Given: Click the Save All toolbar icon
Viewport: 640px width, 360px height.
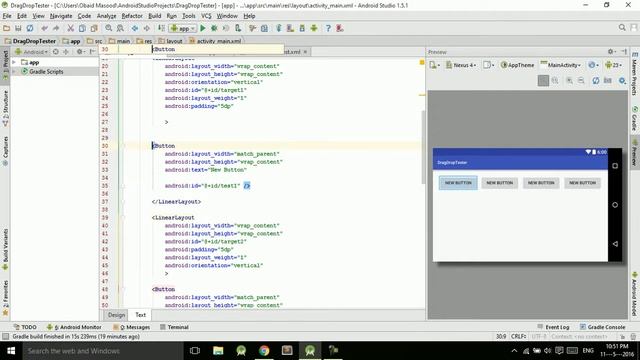Looking at the screenshot, I should click(18, 28).
